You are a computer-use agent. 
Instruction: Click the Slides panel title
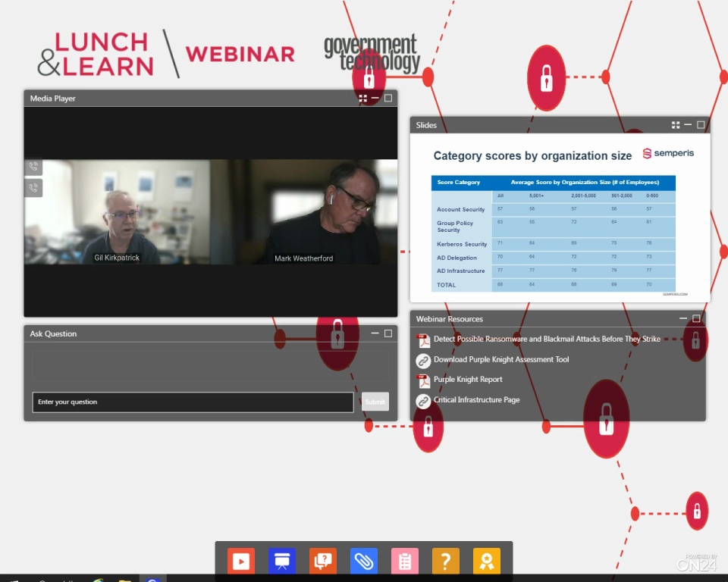(x=426, y=125)
